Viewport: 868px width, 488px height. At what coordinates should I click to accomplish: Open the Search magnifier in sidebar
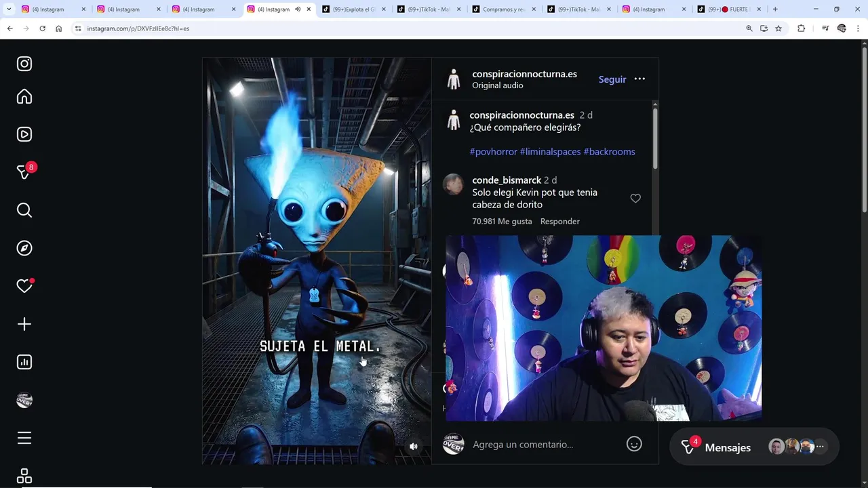(x=24, y=210)
